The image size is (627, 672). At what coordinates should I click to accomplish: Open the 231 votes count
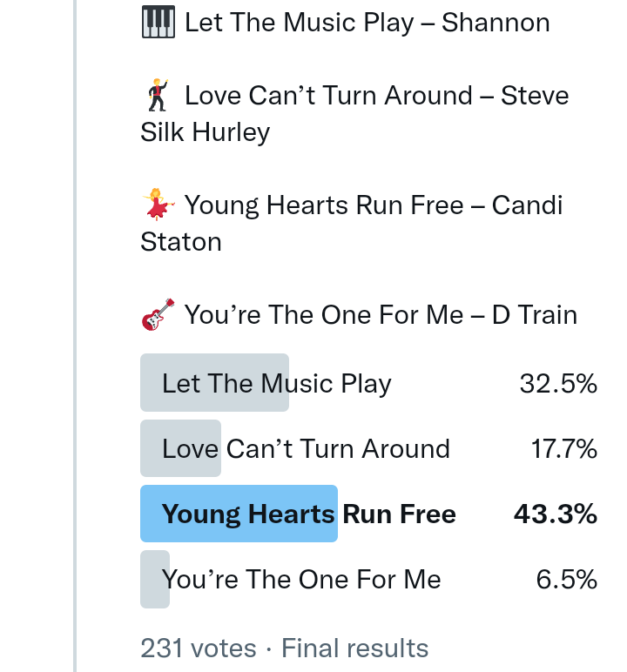coord(199,648)
